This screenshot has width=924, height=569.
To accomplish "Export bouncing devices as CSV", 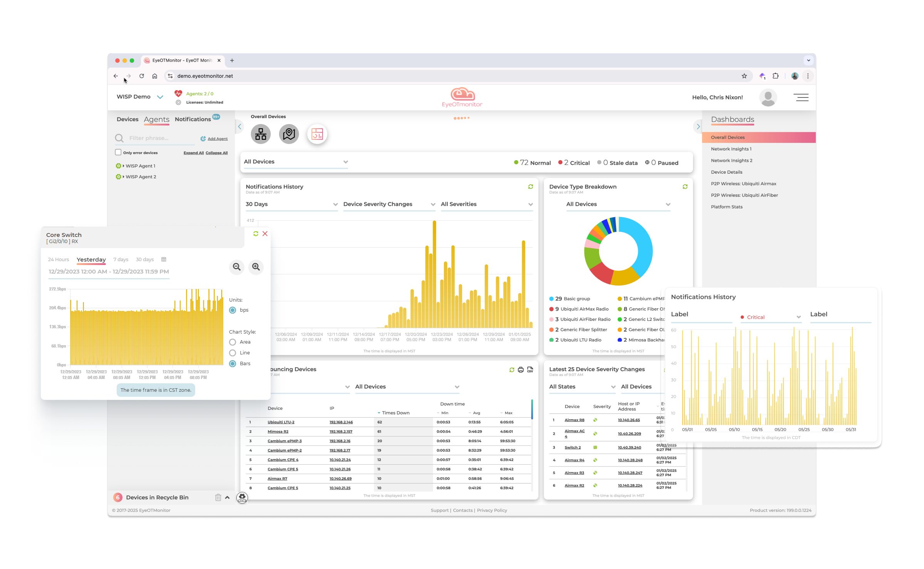I will click(530, 370).
